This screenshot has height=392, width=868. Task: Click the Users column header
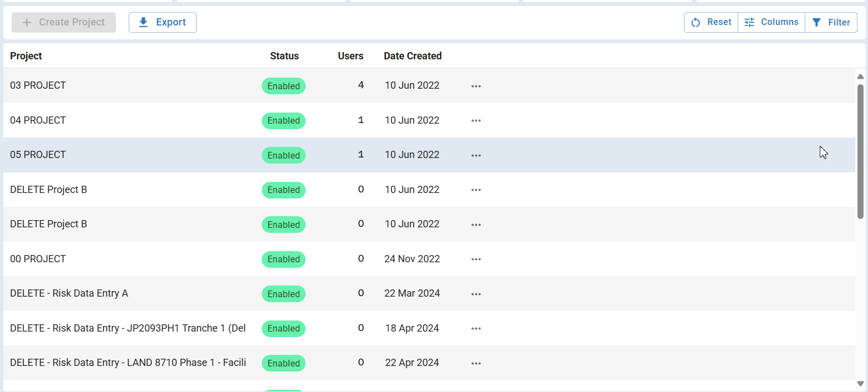tap(351, 56)
